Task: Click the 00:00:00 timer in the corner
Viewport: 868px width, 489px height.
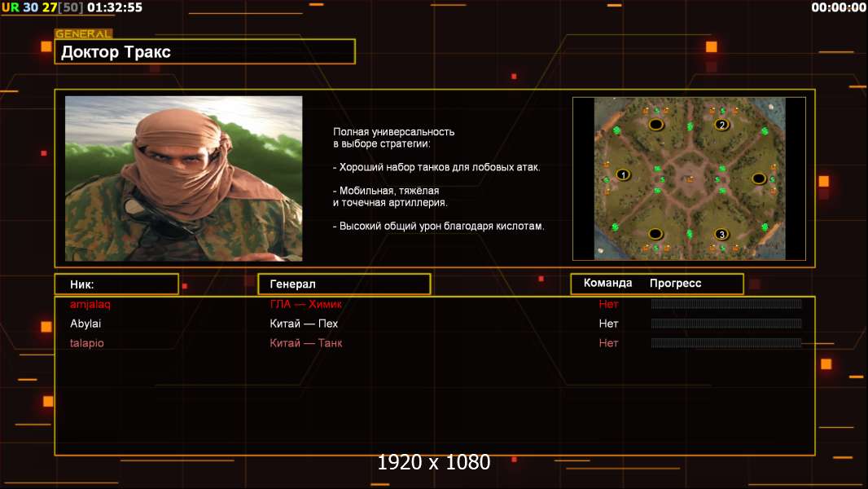Action: click(x=838, y=8)
